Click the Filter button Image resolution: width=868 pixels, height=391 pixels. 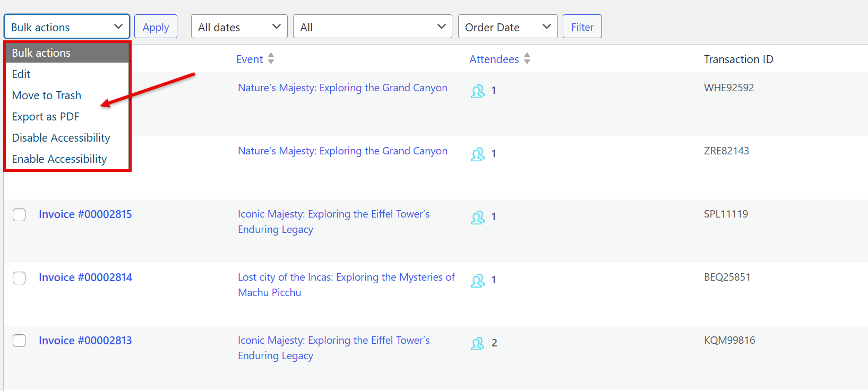[x=582, y=27]
